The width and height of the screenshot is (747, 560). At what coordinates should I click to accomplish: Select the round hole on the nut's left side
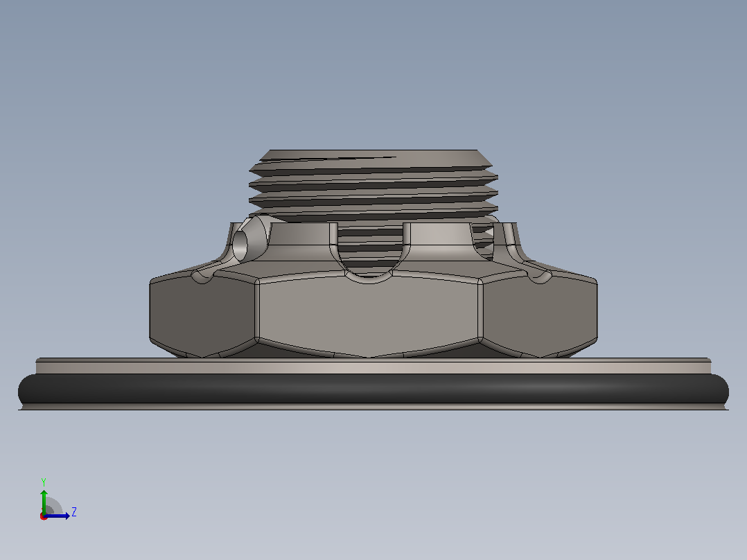(x=240, y=247)
